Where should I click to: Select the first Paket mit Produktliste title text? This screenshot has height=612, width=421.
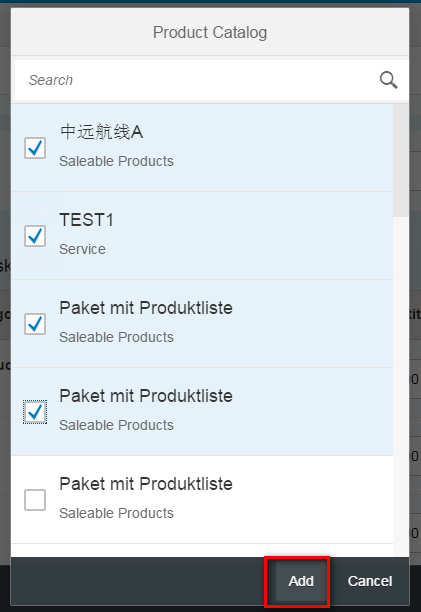[146, 308]
